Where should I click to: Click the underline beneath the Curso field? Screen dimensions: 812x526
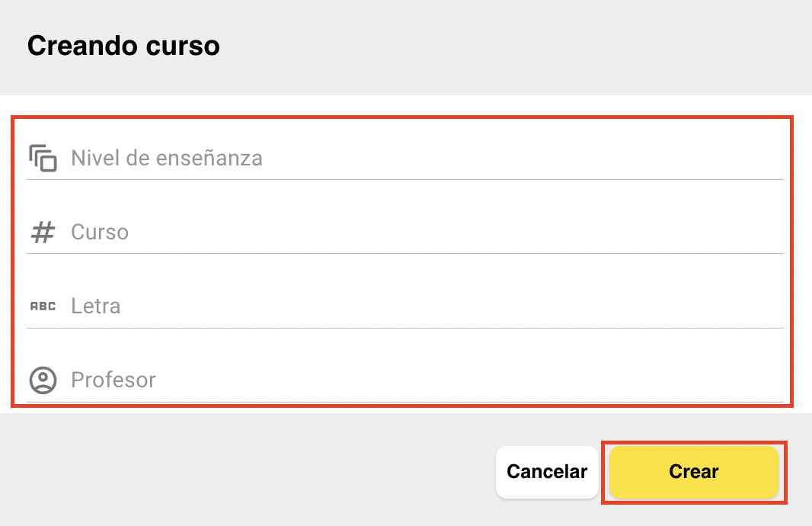405,253
